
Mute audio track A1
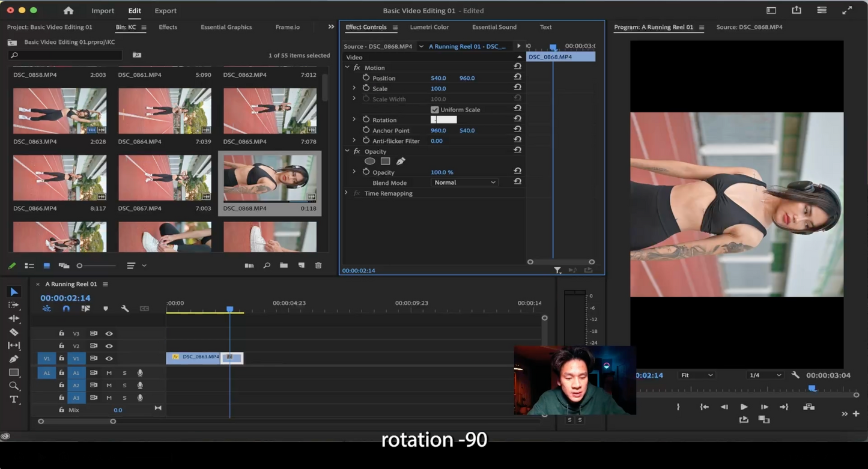tap(109, 373)
